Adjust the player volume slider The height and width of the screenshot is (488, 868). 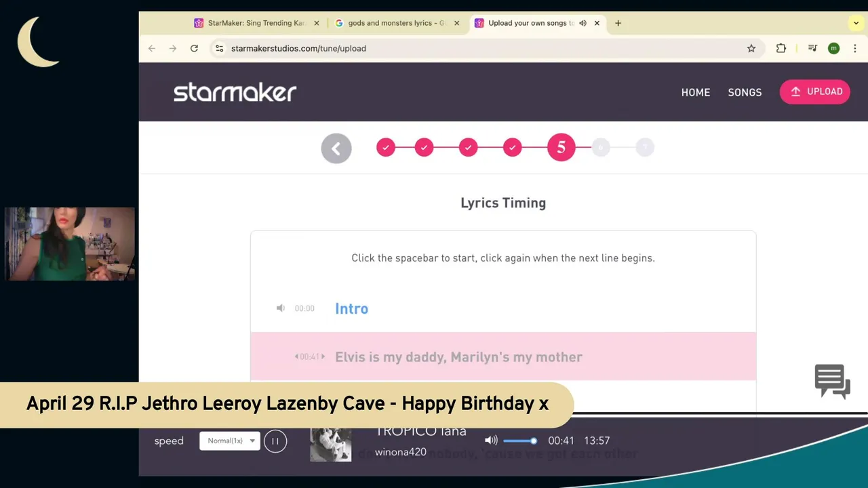(520, 441)
